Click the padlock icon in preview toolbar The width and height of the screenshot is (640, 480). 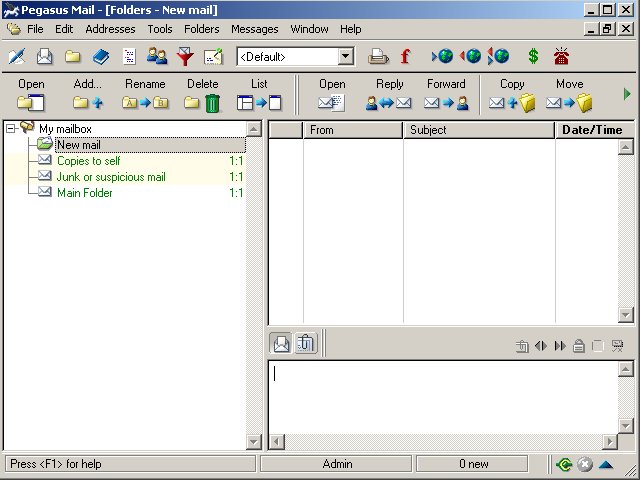coord(579,346)
